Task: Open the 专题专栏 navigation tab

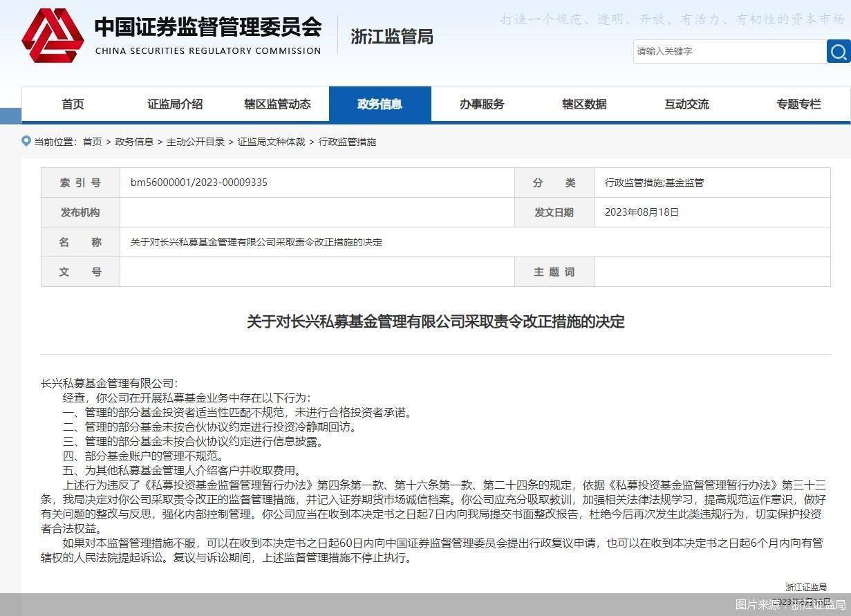Action: click(x=798, y=104)
